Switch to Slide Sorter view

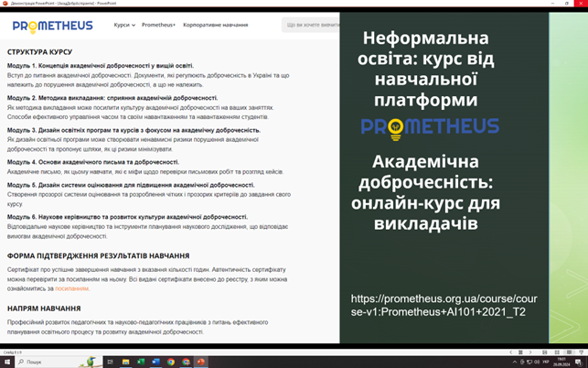pyautogui.click(x=557, y=352)
